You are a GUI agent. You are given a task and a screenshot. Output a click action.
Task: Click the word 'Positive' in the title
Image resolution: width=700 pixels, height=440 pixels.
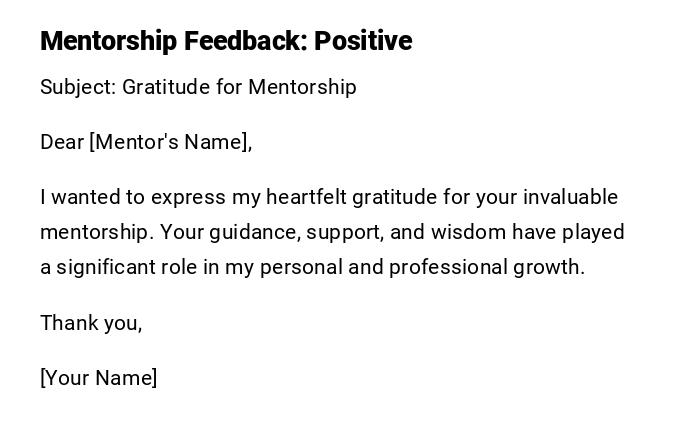tap(362, 41)
